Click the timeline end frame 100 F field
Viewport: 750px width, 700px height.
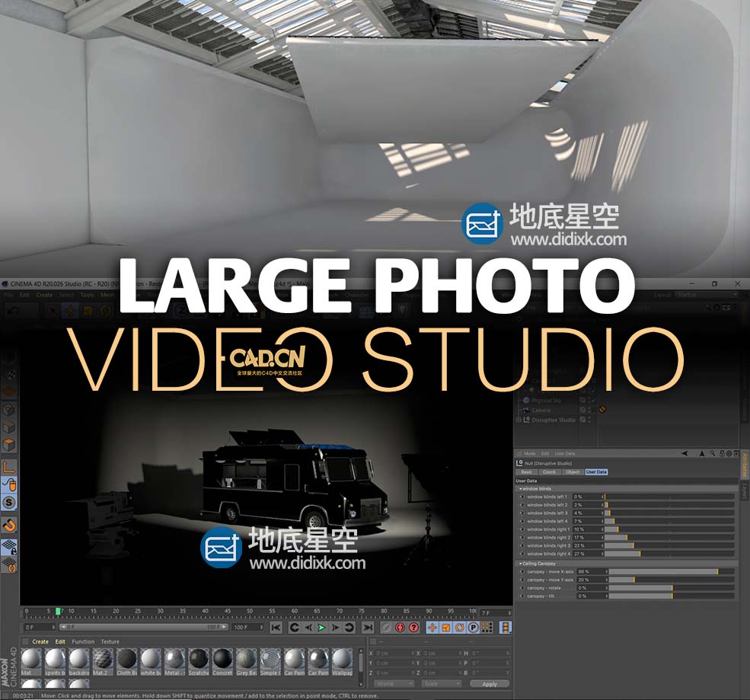247,628
